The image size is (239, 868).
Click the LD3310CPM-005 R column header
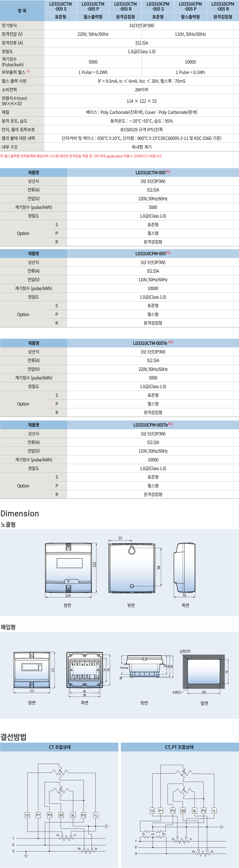[x=223, y=6]
